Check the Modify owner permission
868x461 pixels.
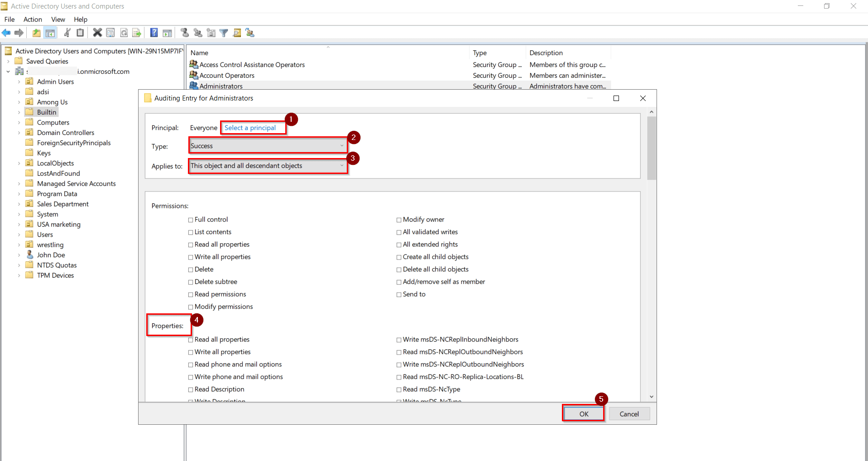pyautogui.click(x=398, y=219)
